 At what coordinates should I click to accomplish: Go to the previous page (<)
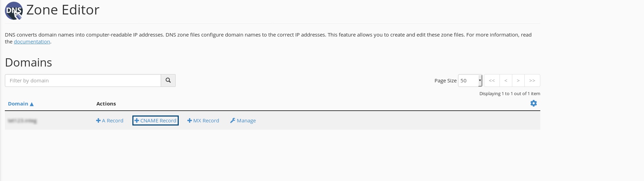click(x=506, y=81)
